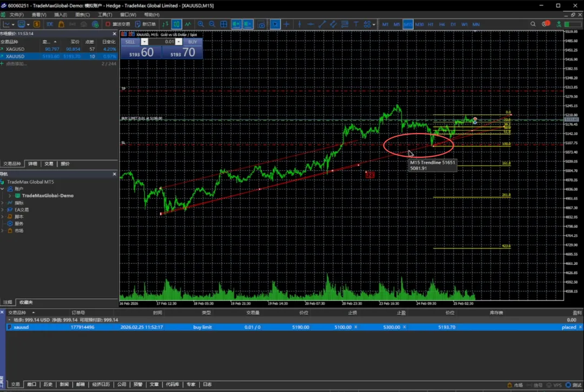Open the search magnifier in top right
Viewport: 584px width, 392px height.
point(533,24)
